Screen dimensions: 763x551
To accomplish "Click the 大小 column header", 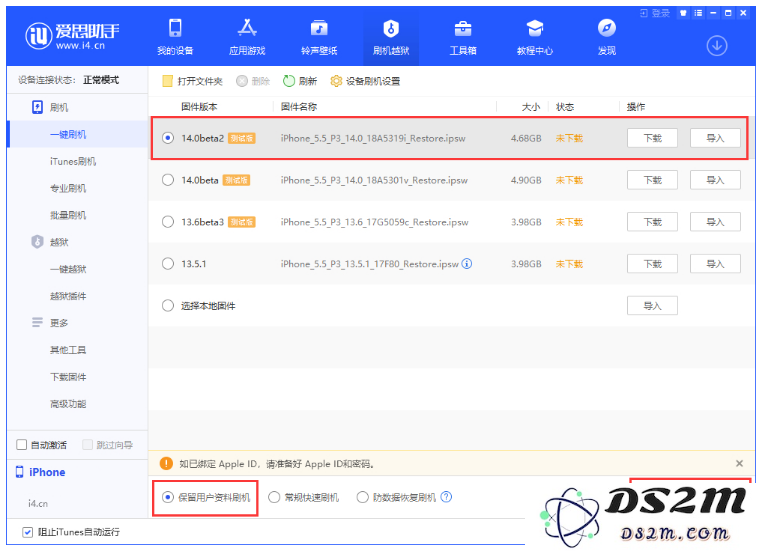I will [x=531, y=107].
